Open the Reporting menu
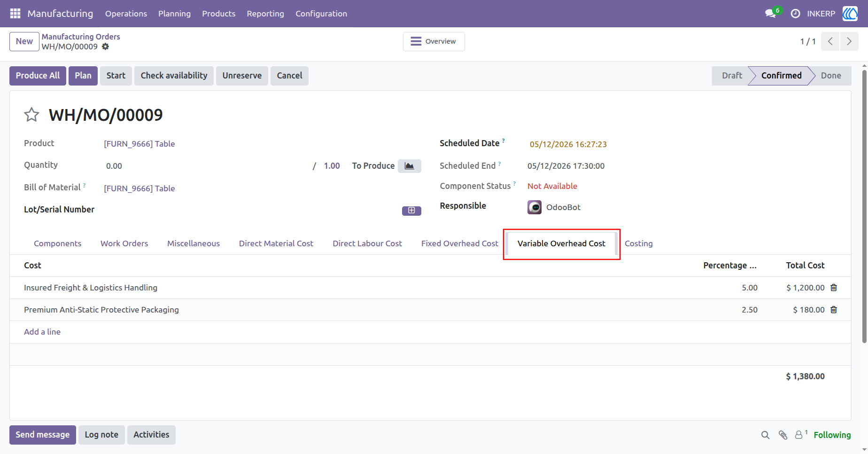This screenshot has width=868, height=454. pos(265,14)
